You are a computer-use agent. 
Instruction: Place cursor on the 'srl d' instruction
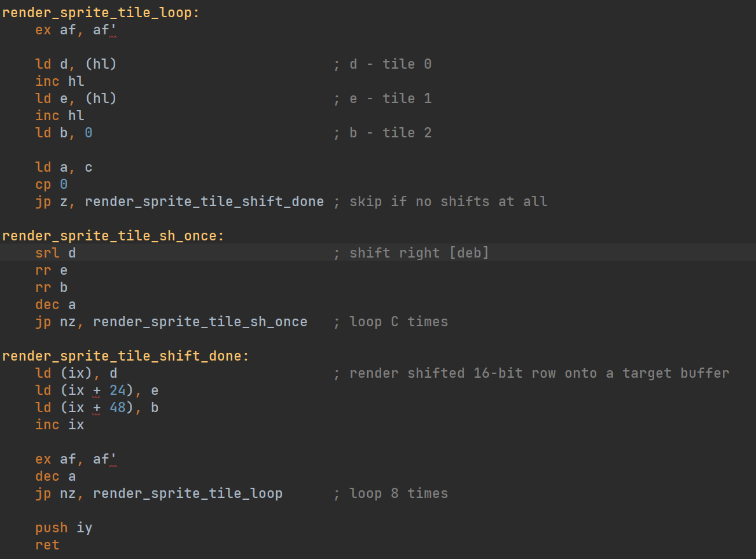coord(55,253)
